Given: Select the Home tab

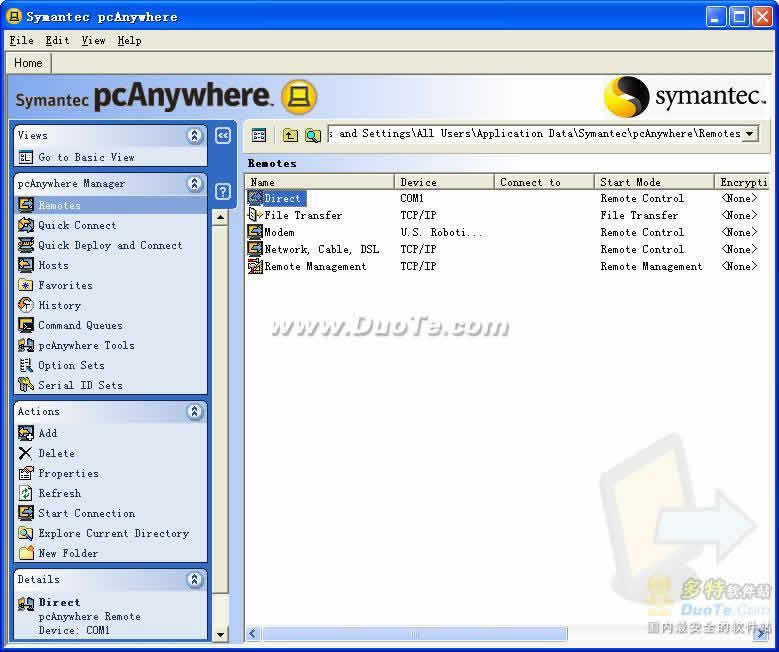Looking at the screenshot, I should coord(28,63).
